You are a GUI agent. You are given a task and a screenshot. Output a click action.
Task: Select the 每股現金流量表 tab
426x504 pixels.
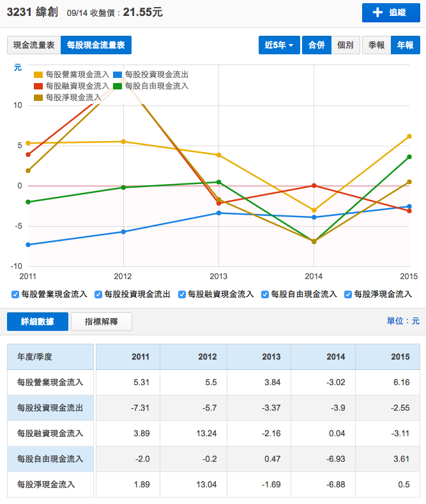click(x=96, y=45)
